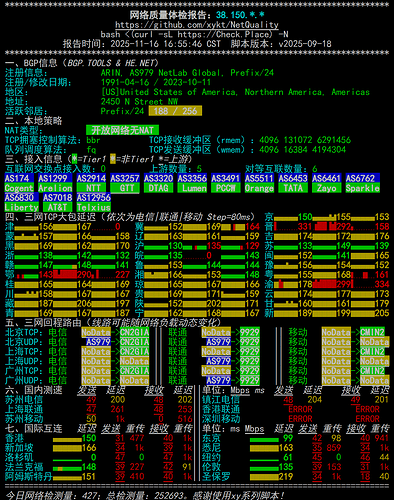Image resolution: width=394 pixels, height=500 pixels.
Task: Click rmem buffer values 4096 131072 6291456
Action: [x=305, y=140]
